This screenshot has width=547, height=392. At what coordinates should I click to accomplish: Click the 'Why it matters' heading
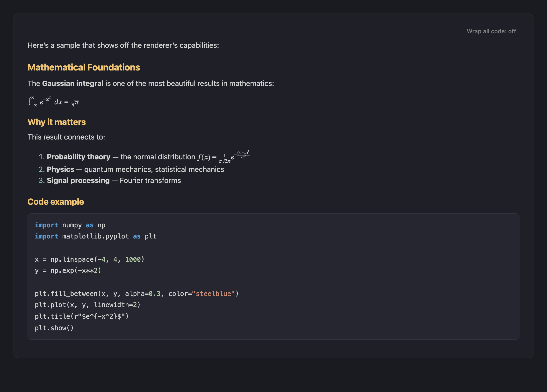tap(57, 122)
